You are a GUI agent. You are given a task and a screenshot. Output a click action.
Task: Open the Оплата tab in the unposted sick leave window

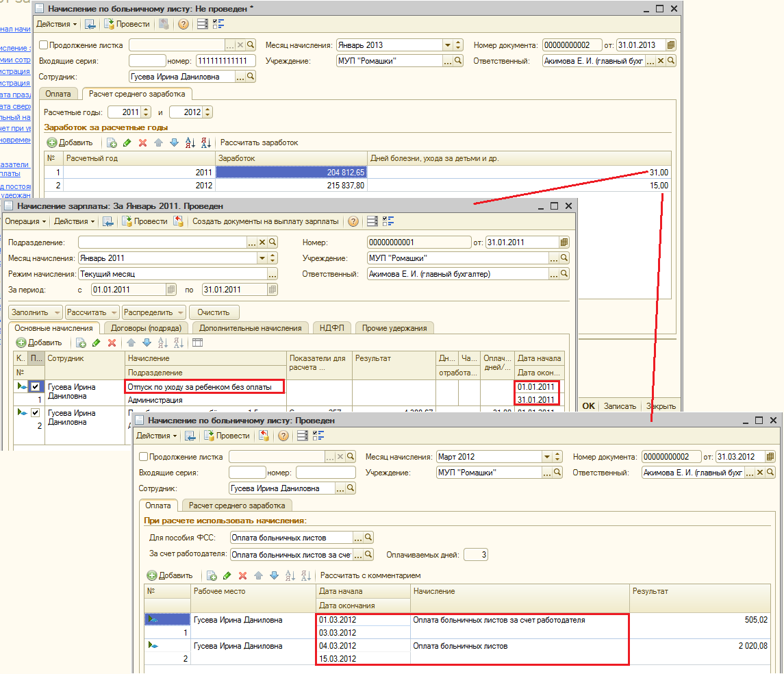tap(58, 94)
